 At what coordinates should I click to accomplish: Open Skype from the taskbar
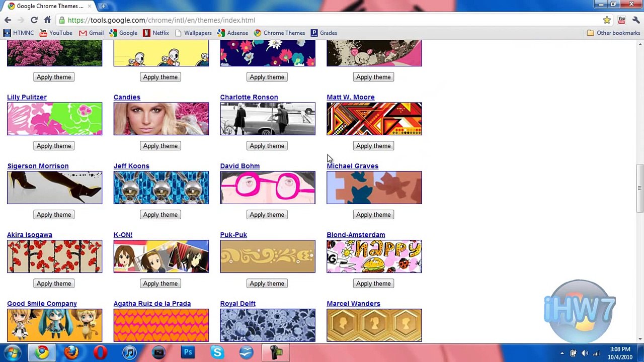click(217, 352)
